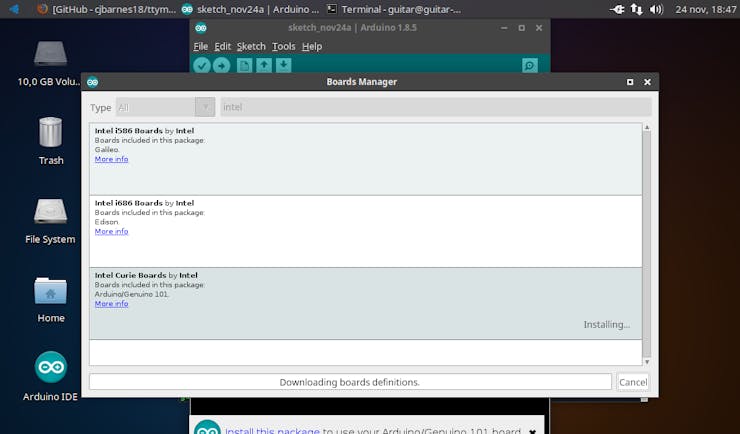Image resolution: width=740 pixels, height=434 pixels.
Task: Switch to sketch_nov24a Arduino taskbar entry
Action: [x=251, y=9]
